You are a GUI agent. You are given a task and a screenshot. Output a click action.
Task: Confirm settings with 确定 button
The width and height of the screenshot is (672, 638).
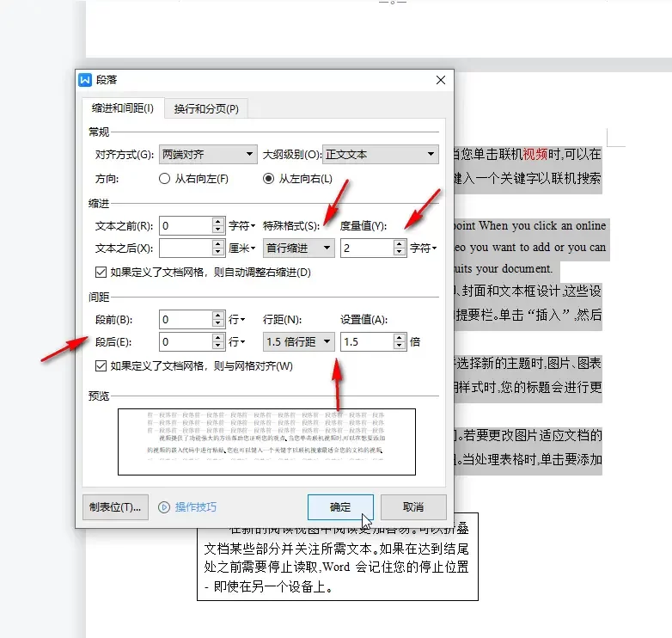(x=340, y=507)
